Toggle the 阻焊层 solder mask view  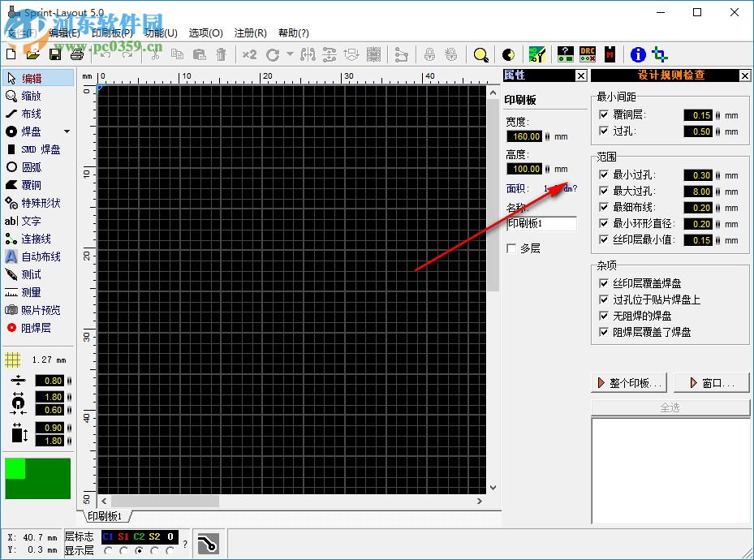tap(32, 327)
